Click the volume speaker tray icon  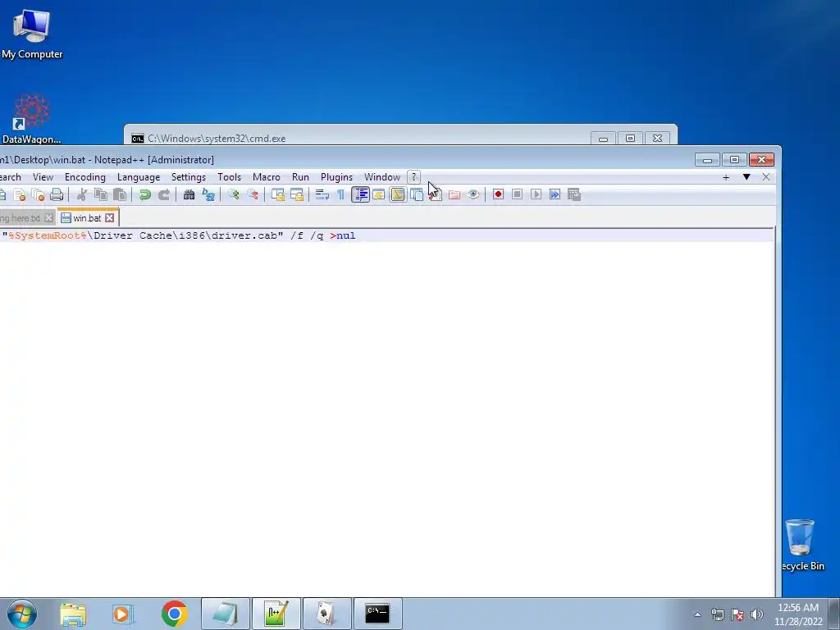(757, 614)
